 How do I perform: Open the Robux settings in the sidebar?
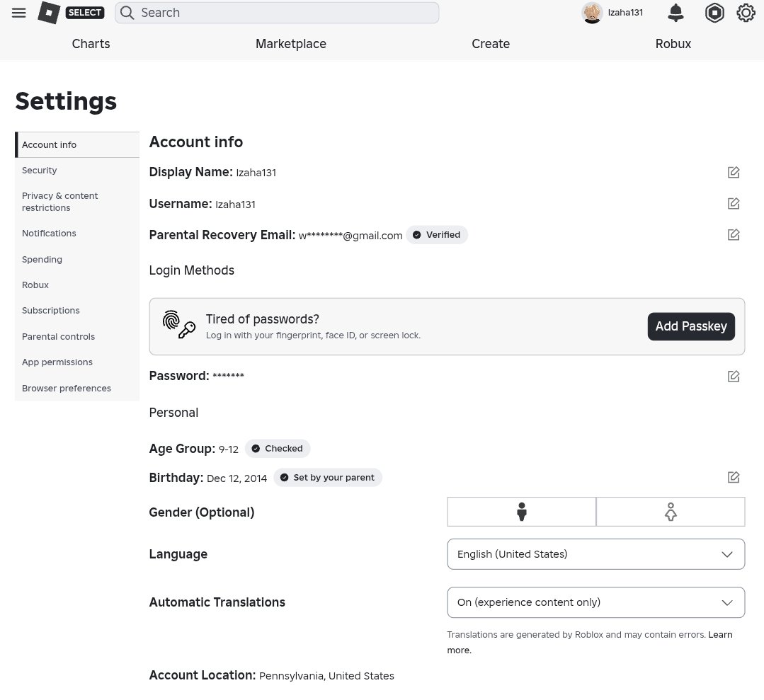pyautogui.click(x=77, y=285)
